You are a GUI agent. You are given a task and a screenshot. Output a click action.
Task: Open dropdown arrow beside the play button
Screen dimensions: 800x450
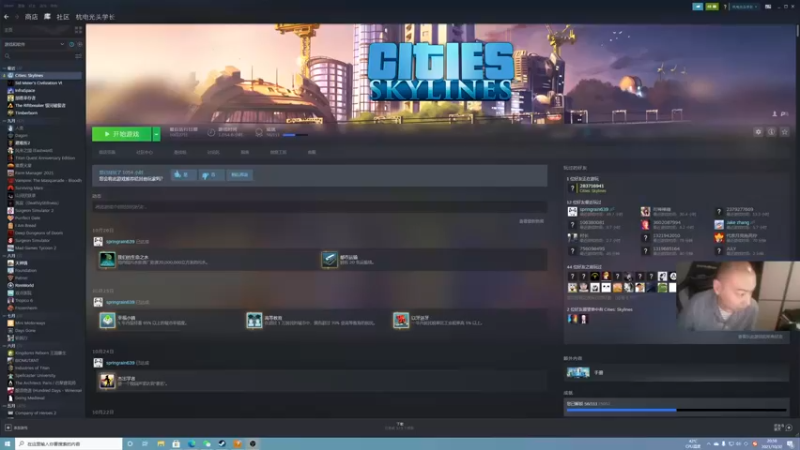tap(156, 134)
